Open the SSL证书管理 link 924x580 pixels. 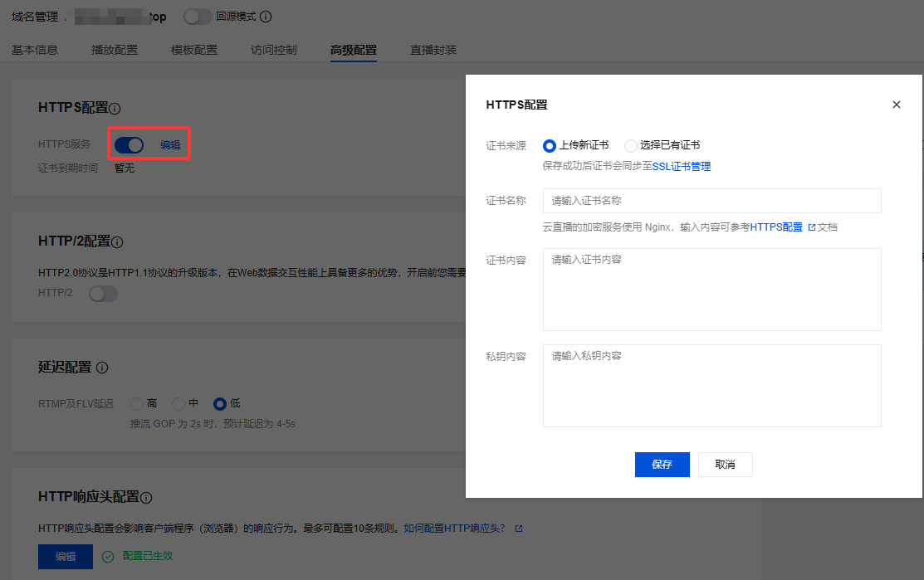click(x=681, y=166)
